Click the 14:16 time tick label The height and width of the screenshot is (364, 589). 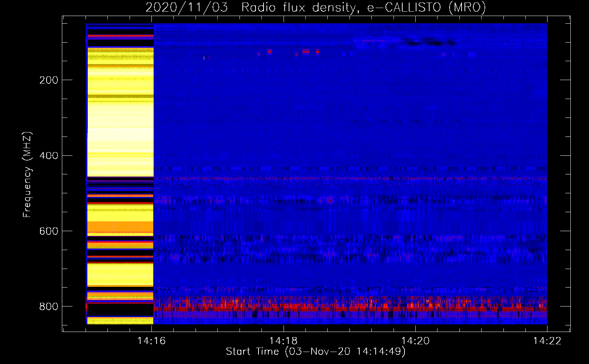151,341
